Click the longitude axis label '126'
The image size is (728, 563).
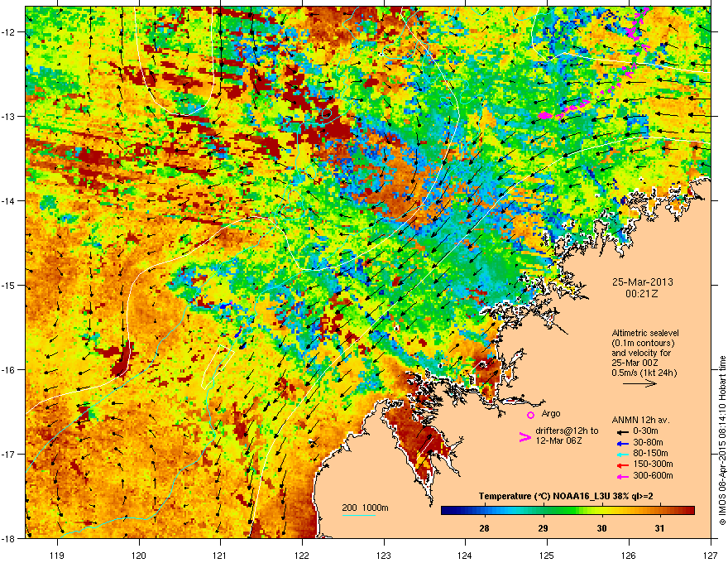(x=629, y=555)
